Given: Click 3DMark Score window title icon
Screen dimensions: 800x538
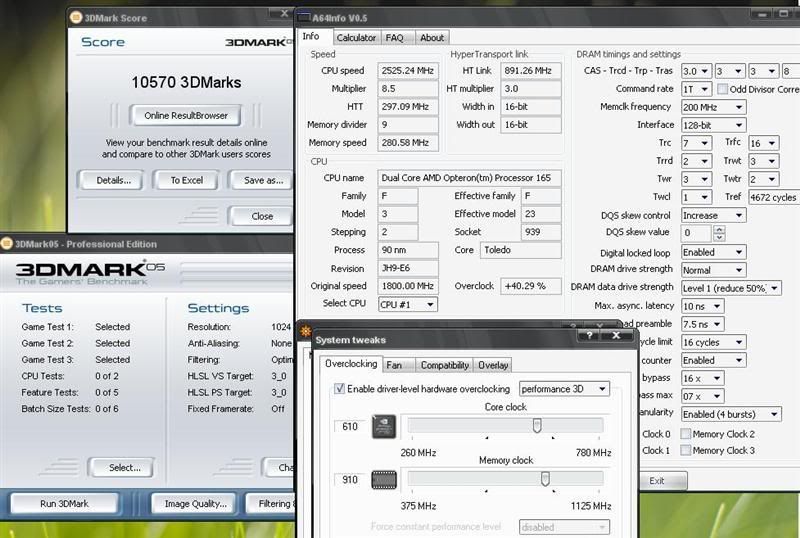Looking at the screenshot, I should click(x=76, y=17).
